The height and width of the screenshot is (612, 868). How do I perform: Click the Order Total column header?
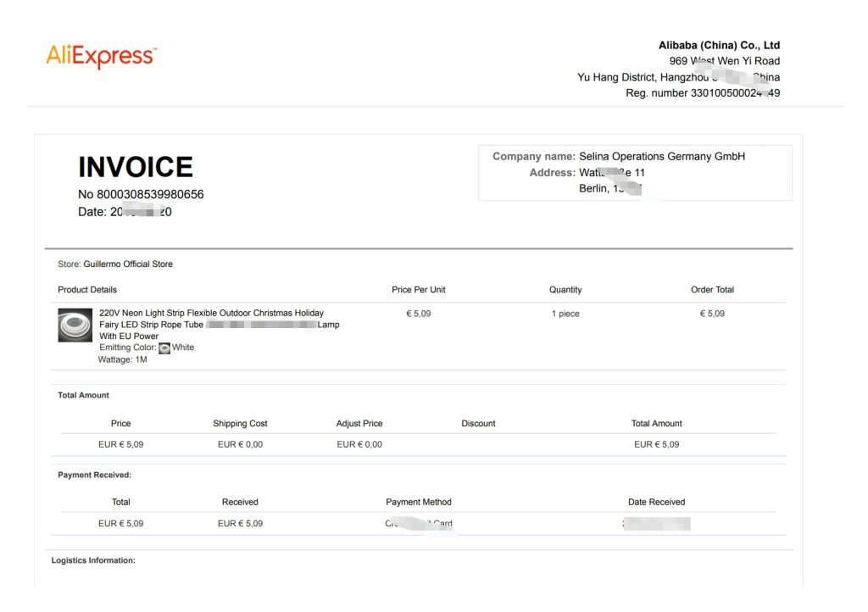[712, 290]
